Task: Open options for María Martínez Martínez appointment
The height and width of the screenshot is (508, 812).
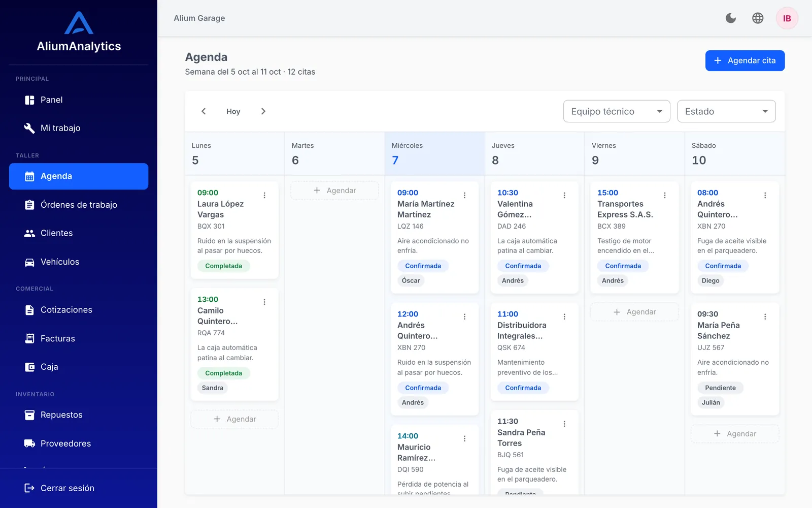Action: (x=464, y=195)
